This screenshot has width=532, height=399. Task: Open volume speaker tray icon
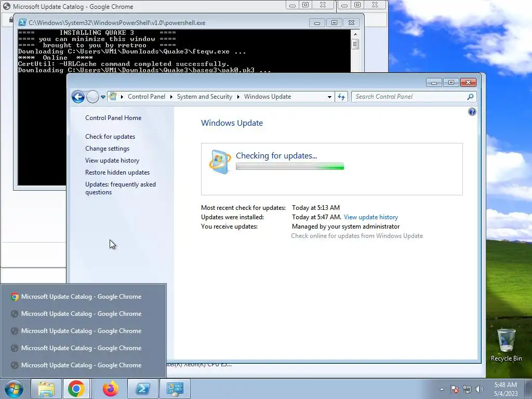[479, 390]
